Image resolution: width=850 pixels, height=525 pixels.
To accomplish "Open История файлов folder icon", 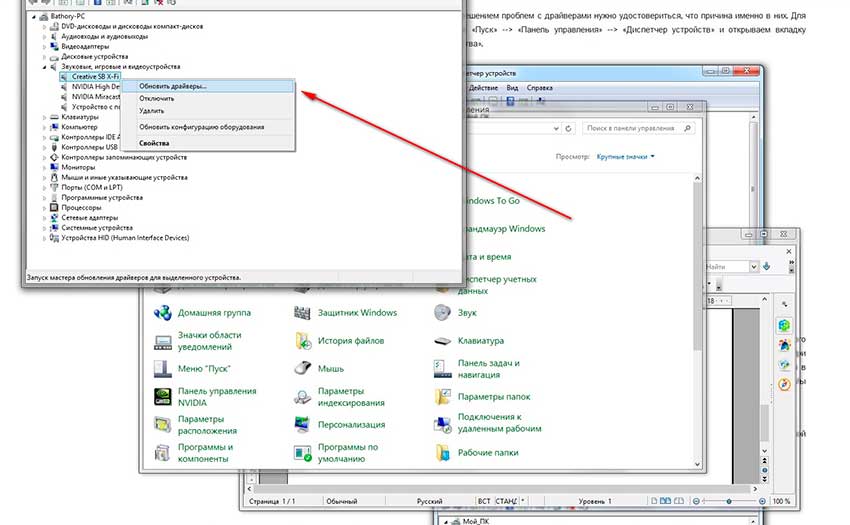I will (x=302, y=341).
